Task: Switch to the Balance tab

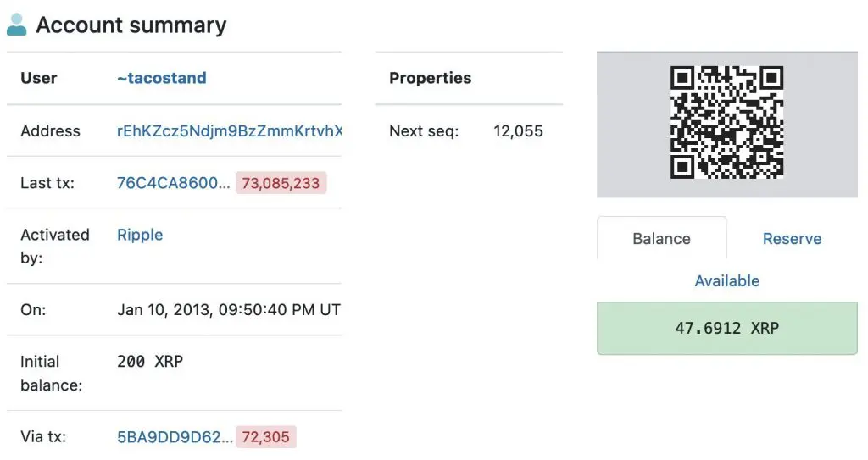Action: pos(661,239)
